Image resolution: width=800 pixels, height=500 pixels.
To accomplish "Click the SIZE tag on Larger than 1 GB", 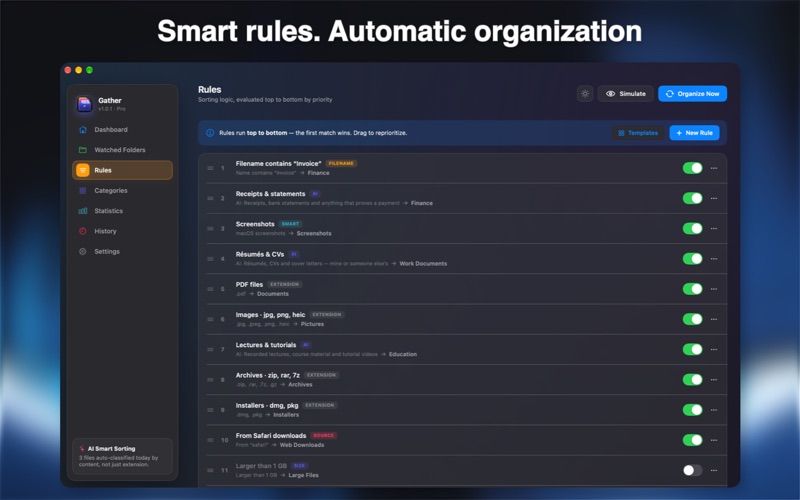I will (299, 466).
